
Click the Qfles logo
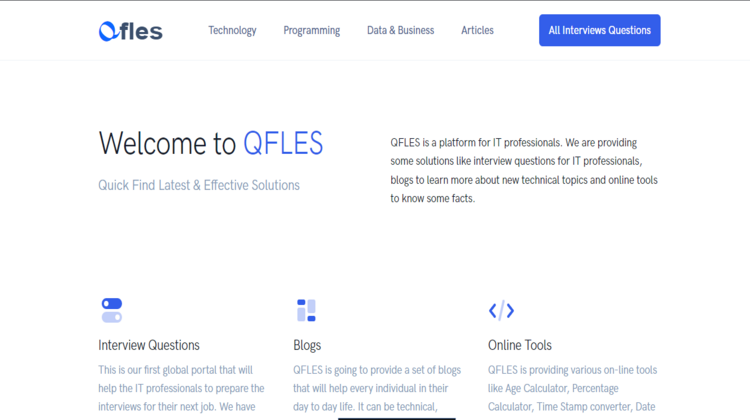click(x=131, y=31)
